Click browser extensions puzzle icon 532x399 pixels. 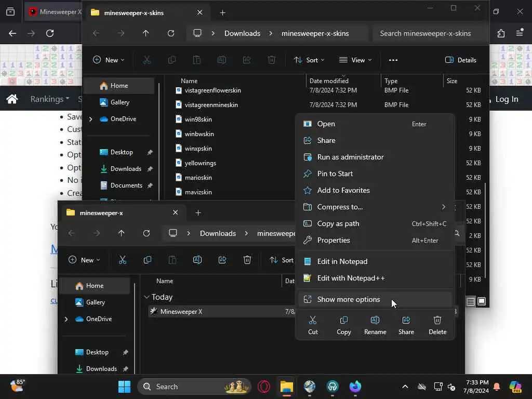(x=501, y=33)
